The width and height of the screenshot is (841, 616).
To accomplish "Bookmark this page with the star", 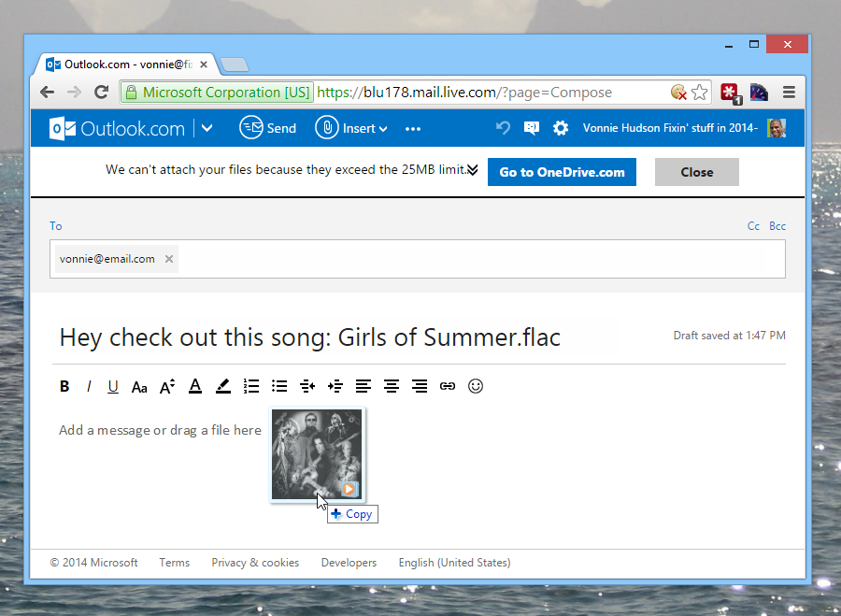I will point(699,93).
